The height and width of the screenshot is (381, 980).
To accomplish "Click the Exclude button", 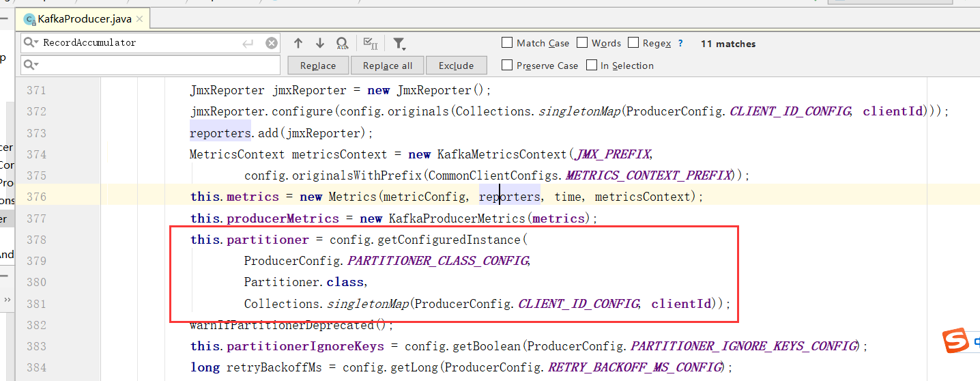I will coord(457,66).
